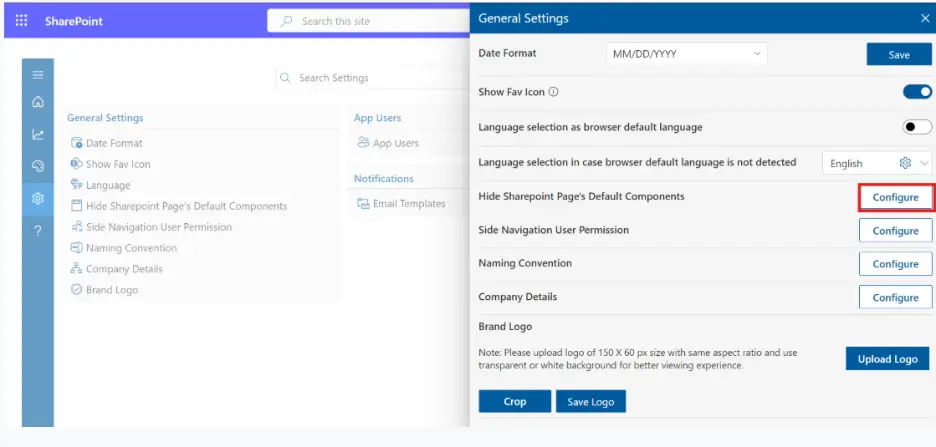Select the settings gear in the sidebar

tap(38, 198)
